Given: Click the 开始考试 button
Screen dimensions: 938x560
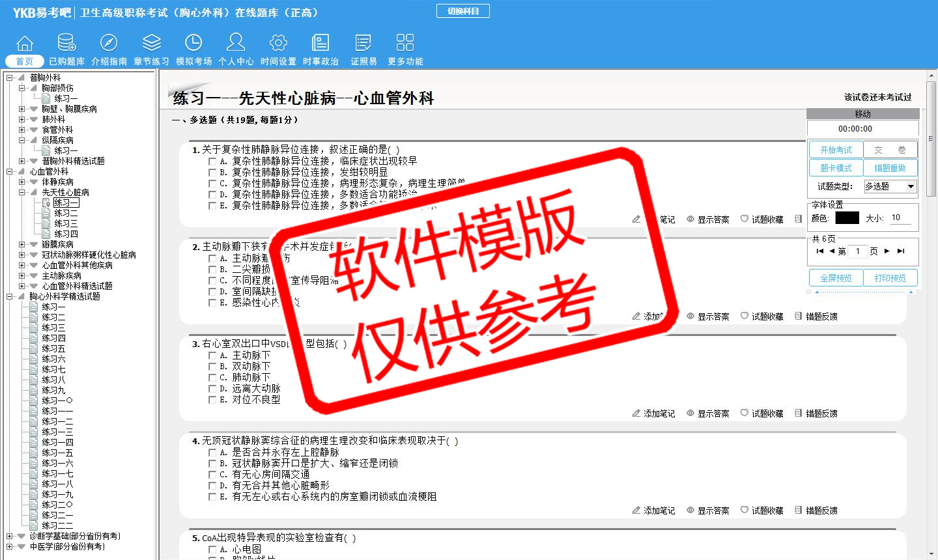Looking at the screenshot, I should (836, 150).
